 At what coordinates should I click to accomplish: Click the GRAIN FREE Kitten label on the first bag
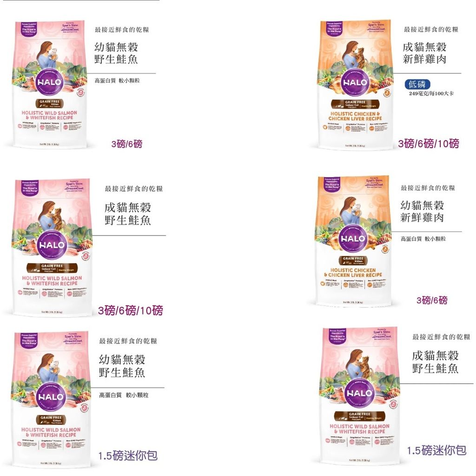pyautogui.click(x=49, y=104)
